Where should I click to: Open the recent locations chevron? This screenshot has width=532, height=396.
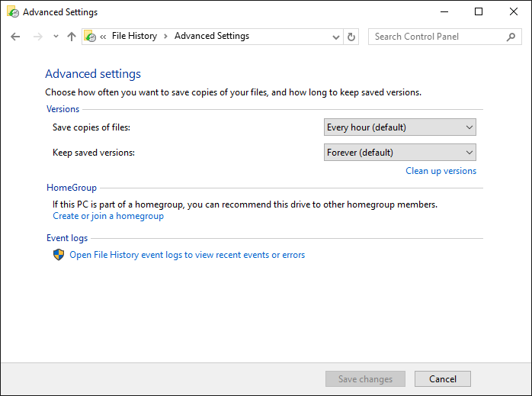pyautogui.click(x=56, y=36)
